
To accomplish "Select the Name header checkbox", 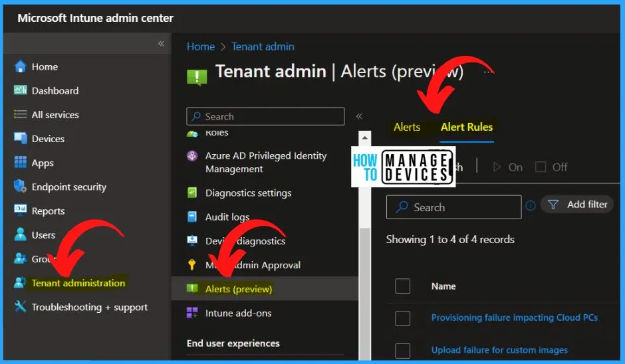I will point(402,286).
